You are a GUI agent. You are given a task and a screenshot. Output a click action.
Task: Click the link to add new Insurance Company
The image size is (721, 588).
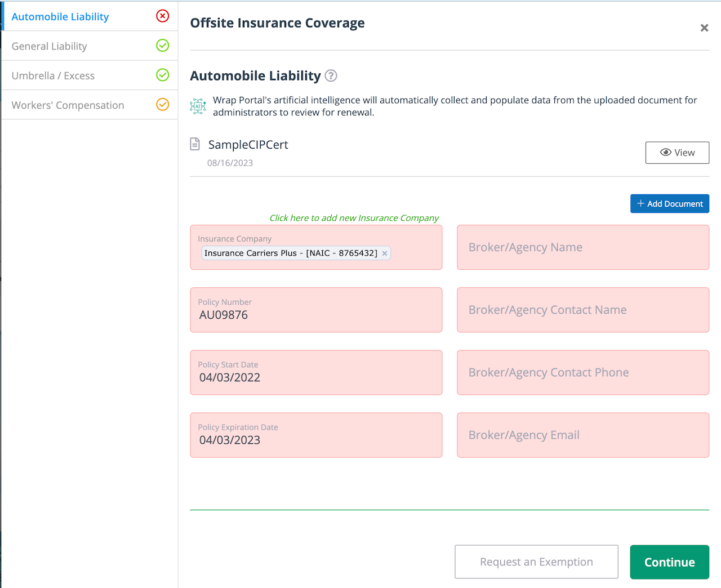[354, 218]
